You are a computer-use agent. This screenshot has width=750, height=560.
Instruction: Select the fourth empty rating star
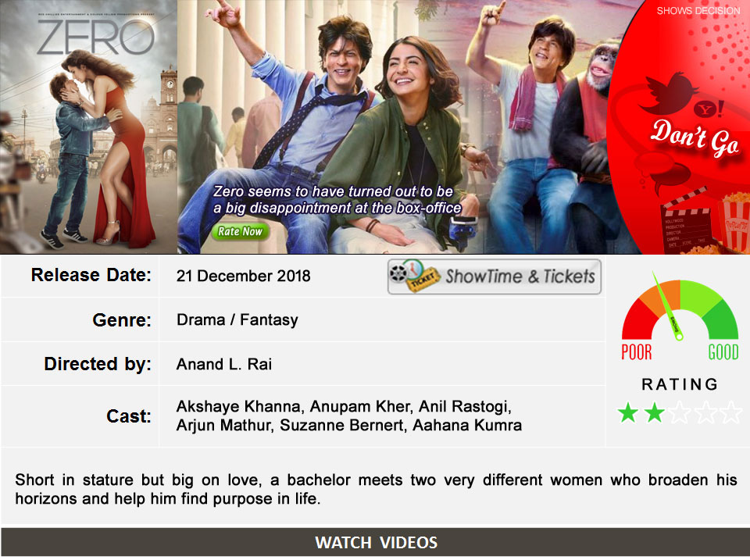pyautogui.click(x=706, y=412)
